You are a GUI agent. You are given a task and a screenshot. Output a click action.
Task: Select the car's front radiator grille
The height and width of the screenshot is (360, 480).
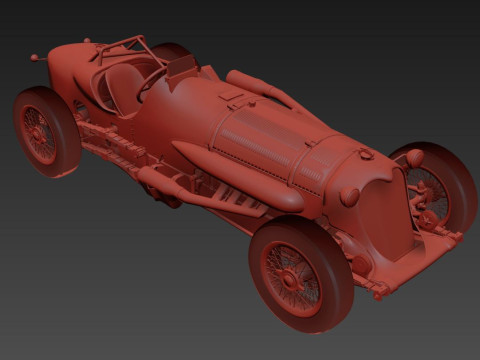click(x=388, y=217)
